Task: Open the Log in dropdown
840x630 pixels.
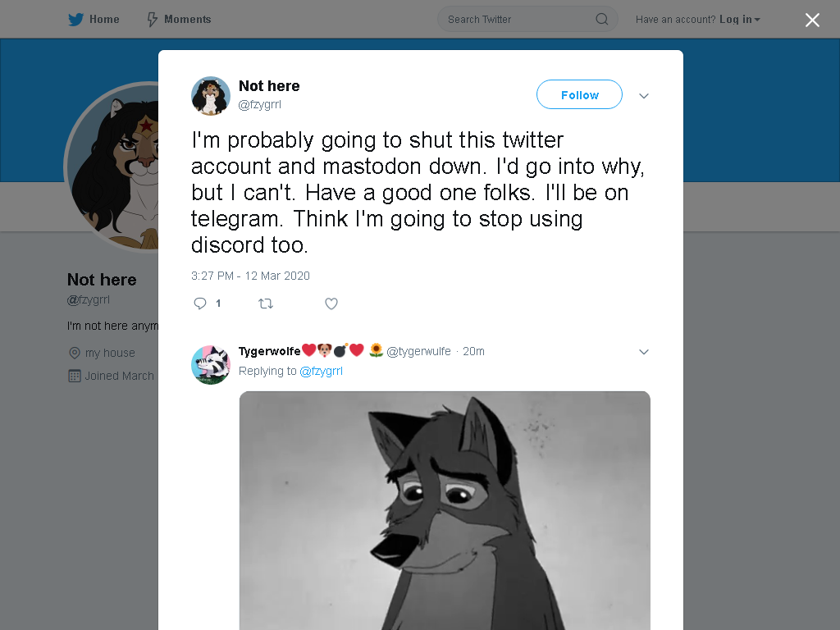Action: point(740,20)
